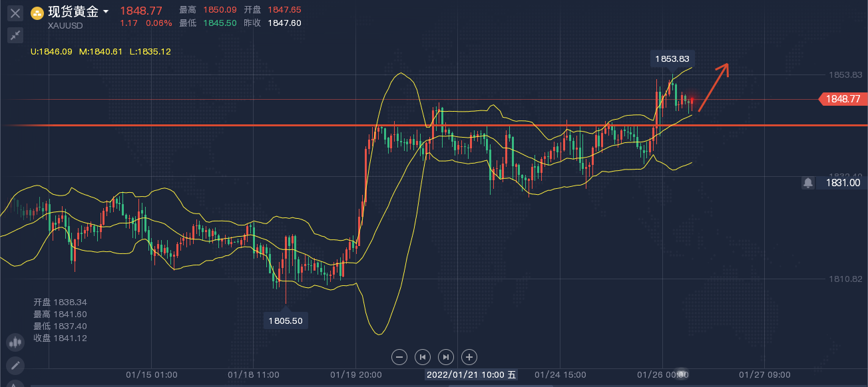Image resolution: width=868 pixels, height=387 pixels.
Task: Click the gold coin symbol icon
Action: point(38,12)
